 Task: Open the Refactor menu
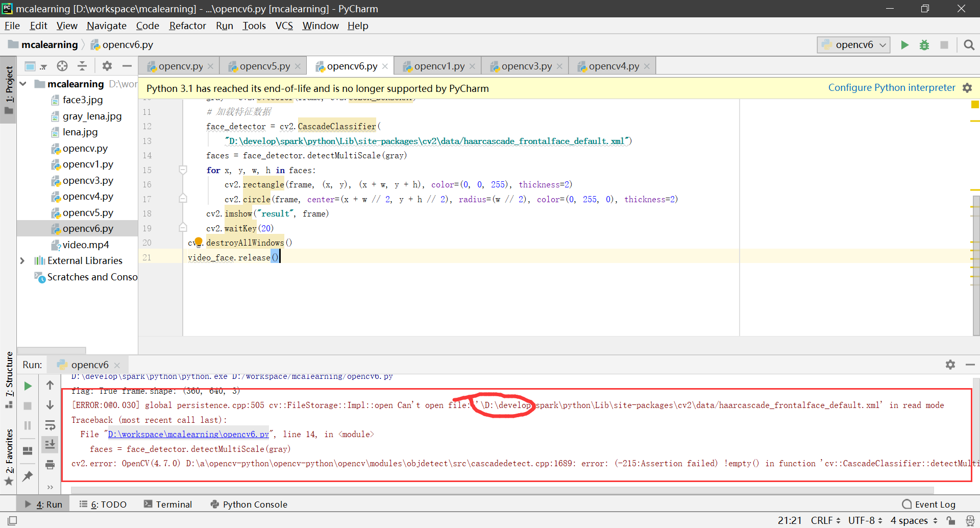pos(187,26)
